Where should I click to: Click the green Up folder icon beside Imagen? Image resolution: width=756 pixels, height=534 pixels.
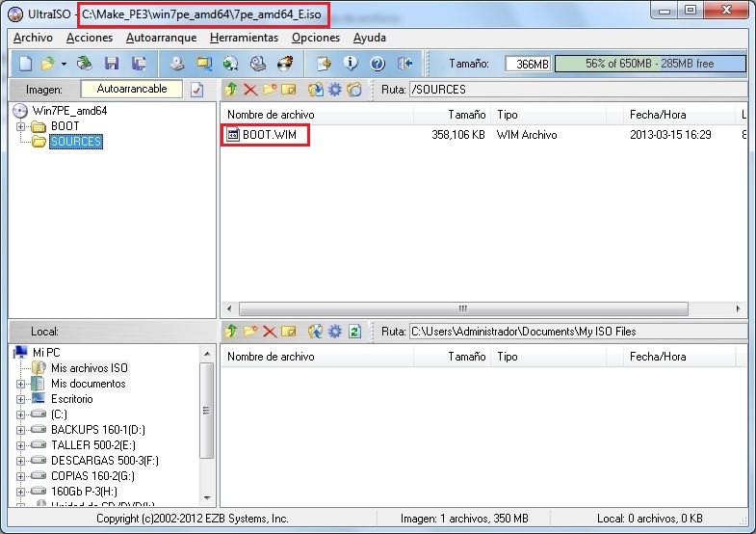231,90
